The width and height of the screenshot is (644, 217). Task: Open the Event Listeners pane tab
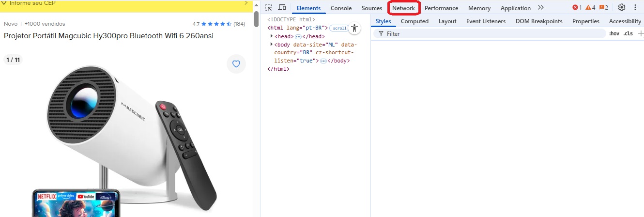[x=486, y=21]
